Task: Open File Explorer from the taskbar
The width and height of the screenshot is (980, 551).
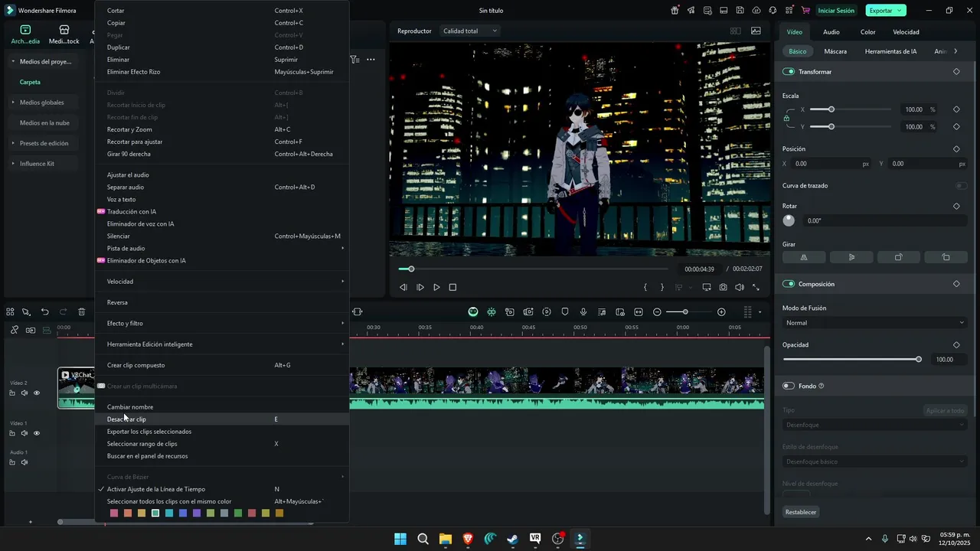Action: point(446,539)
